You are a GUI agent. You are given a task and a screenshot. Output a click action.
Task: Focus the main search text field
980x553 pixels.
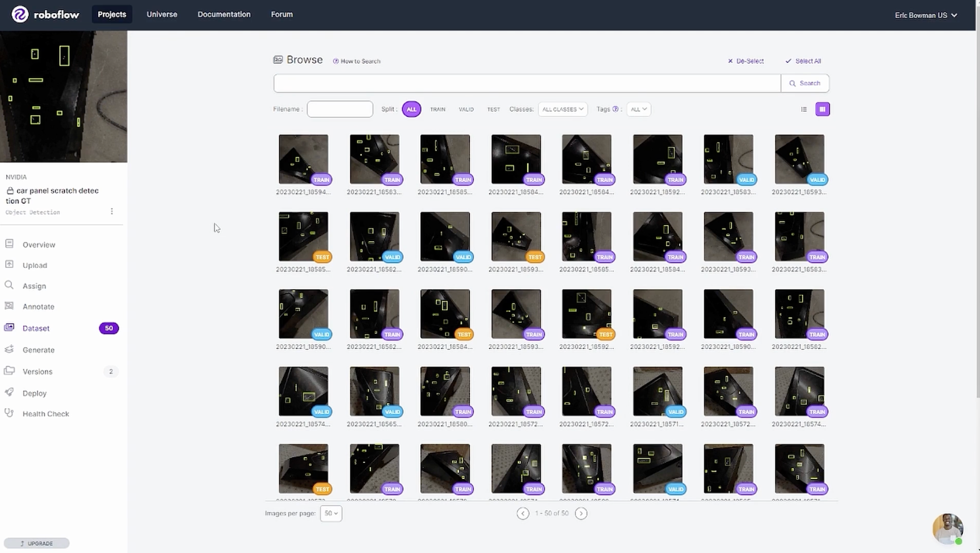[527, 83]
